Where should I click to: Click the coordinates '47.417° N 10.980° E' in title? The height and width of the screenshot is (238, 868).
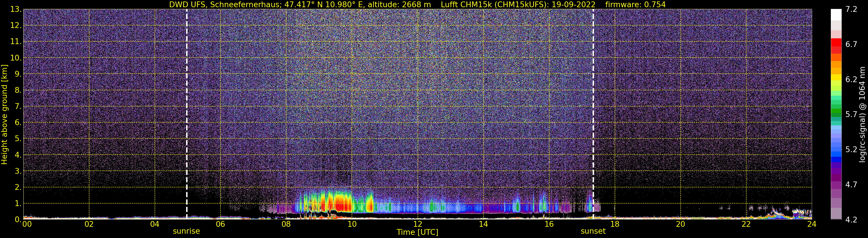coord(325,5)
